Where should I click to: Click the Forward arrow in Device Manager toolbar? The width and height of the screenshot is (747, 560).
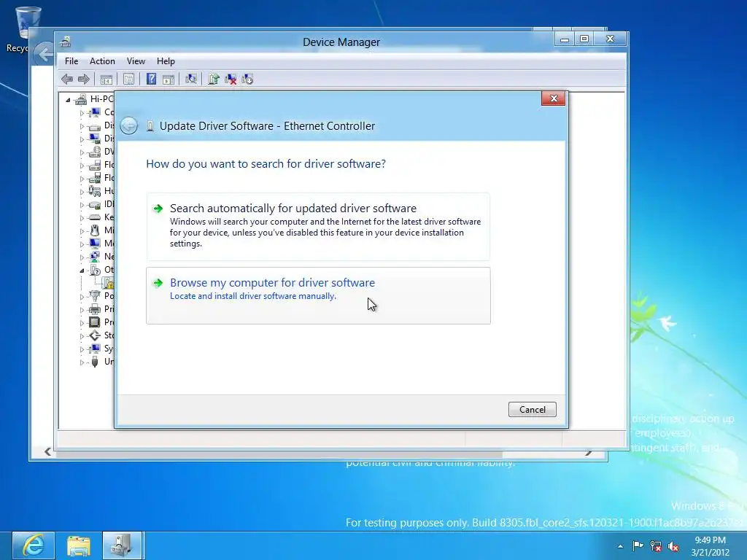coord(84,79)
